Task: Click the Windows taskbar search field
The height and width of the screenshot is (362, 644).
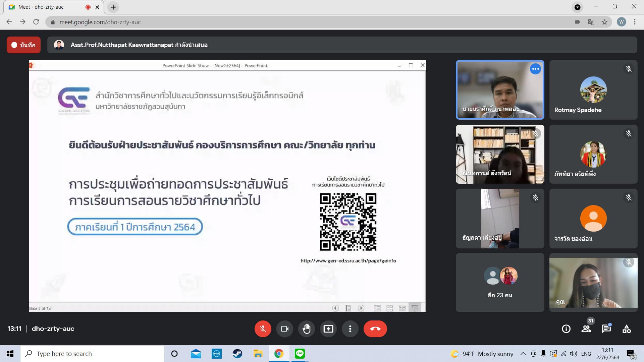Action: pos(92,354)
